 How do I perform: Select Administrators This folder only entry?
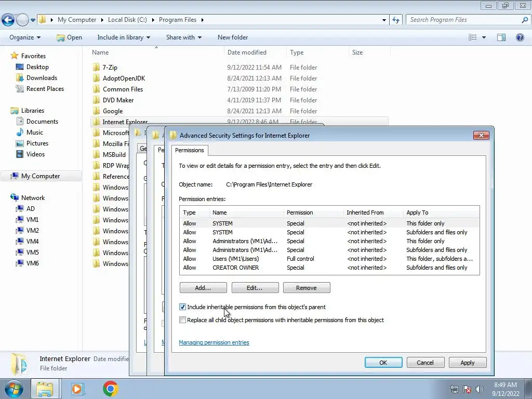(x=329, y=241)
